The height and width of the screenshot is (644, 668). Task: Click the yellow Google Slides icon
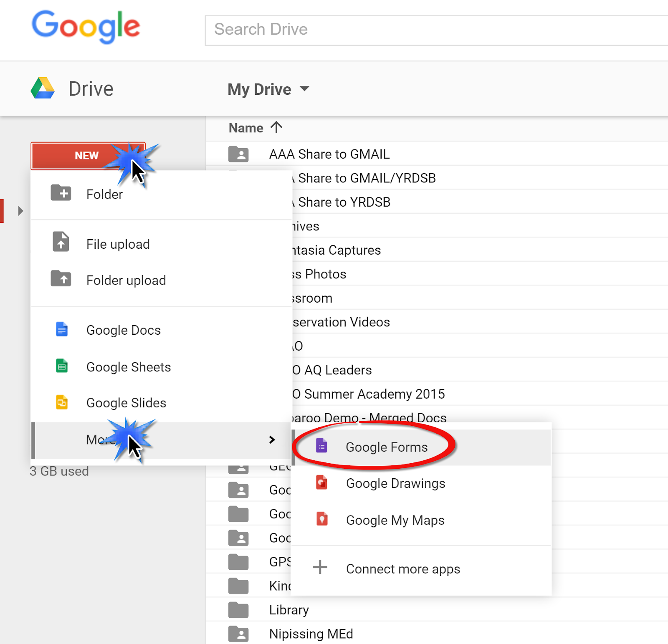[x=62, y=402]
